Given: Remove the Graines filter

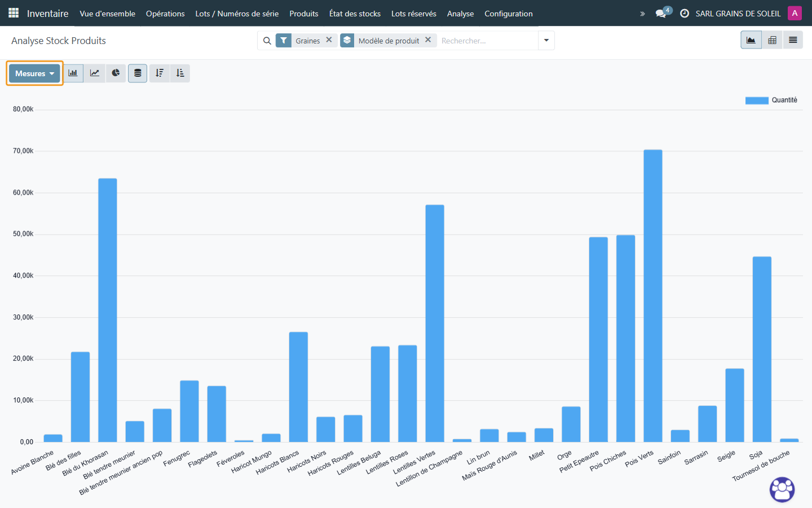Looking at the screenshot, I should pos(329,40).
